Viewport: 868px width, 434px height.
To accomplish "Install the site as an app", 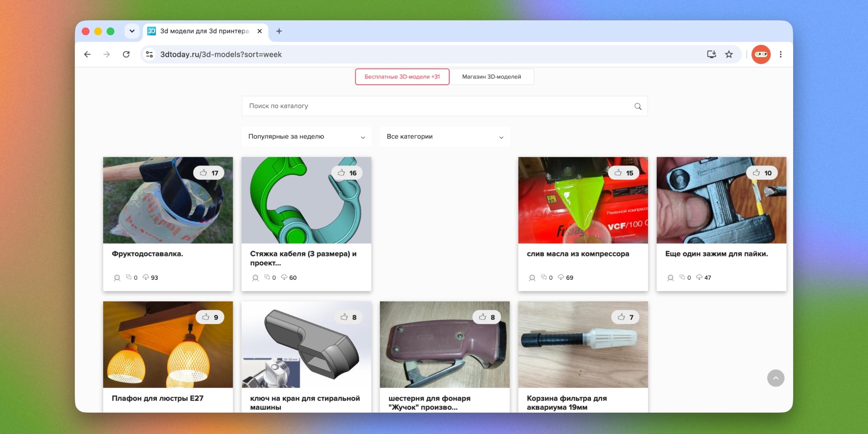I will (711, 54).
